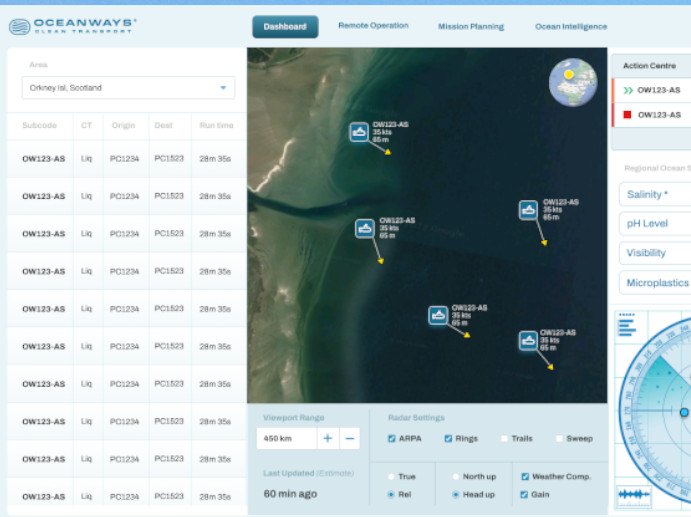This screenshot has height=517, width=691.
Task: Click the area dropdown arrow
Action: coord(223,88)
